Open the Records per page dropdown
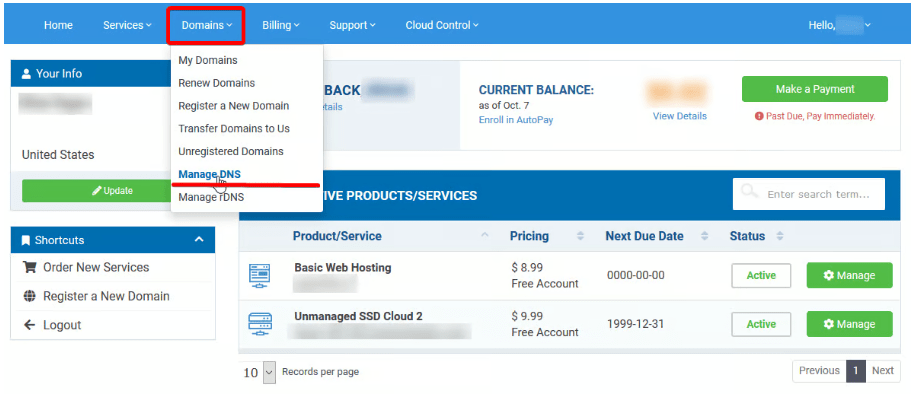The image size is (913, 400). tap(268, 372)
